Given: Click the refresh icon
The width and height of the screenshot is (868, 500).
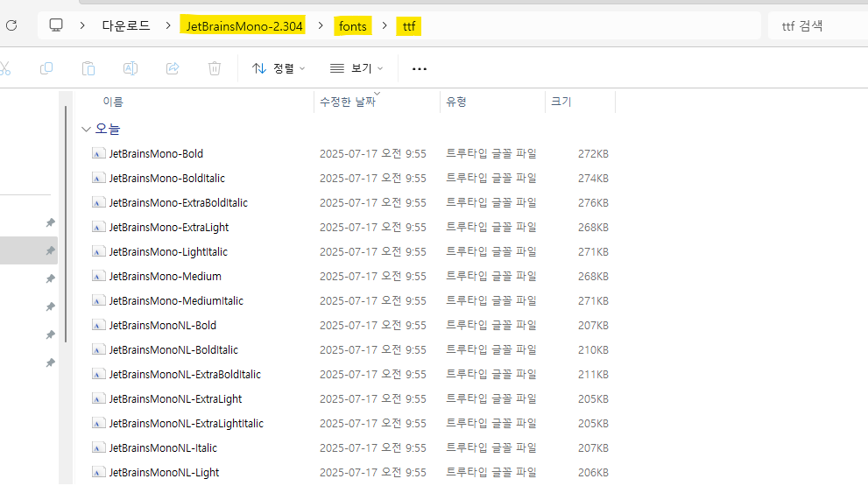Looking at the screenshot, I should (x=11, y=25).
